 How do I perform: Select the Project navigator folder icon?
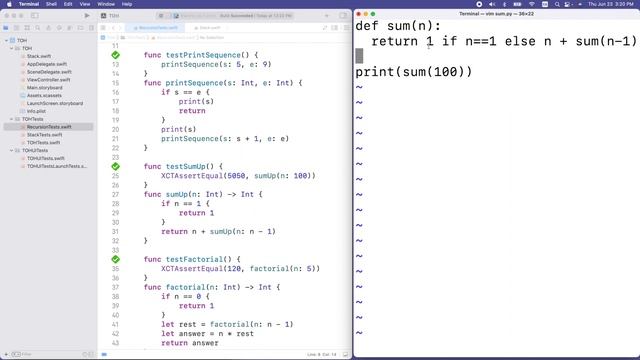click(6, 28)
